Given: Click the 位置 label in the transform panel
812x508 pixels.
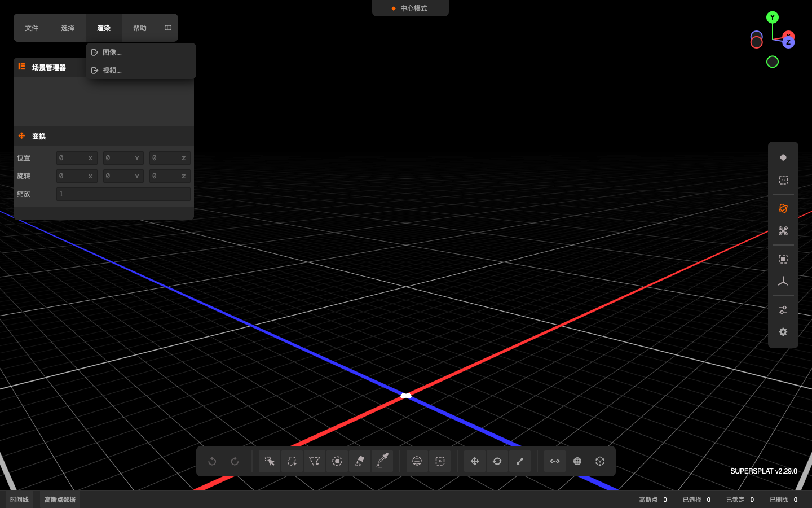Looking at the screenshot, I should coord(24,158).
